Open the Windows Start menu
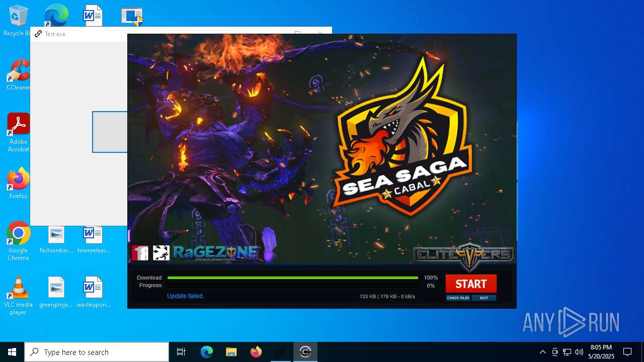The height and width of the screenshot is (362, 644). click(x=12, y=352)
